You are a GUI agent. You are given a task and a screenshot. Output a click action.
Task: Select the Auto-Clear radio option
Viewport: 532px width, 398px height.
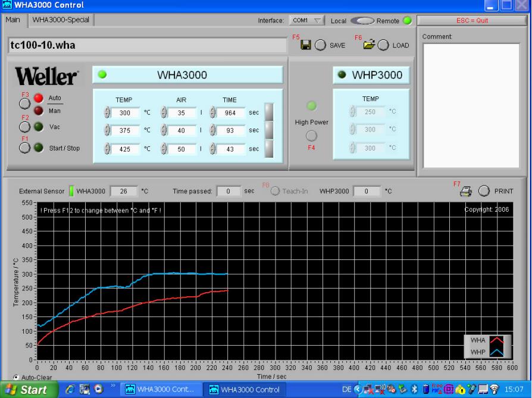(16, 377)
